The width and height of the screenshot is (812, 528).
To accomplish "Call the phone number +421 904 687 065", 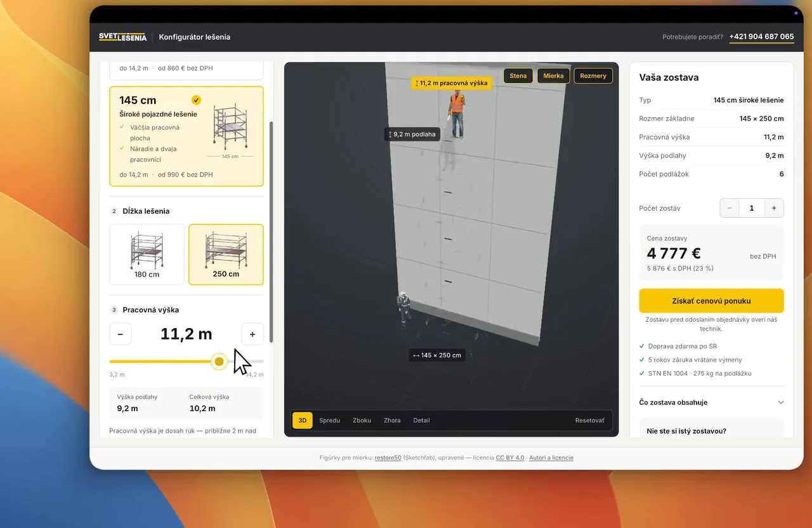I will [x=761, y=37].
